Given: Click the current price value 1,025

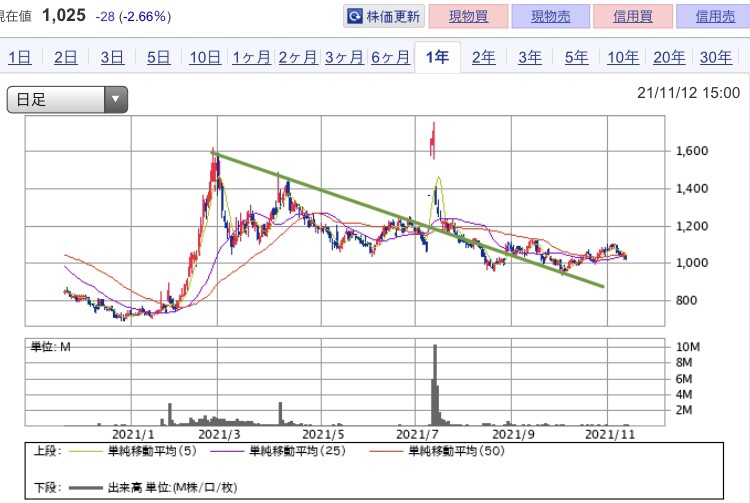Looking at the screenshot, I should pos(64,16).
